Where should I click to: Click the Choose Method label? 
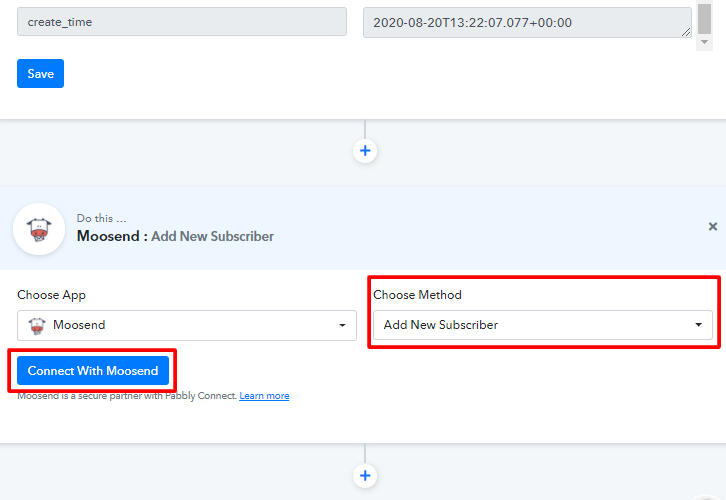coord(417,295)
